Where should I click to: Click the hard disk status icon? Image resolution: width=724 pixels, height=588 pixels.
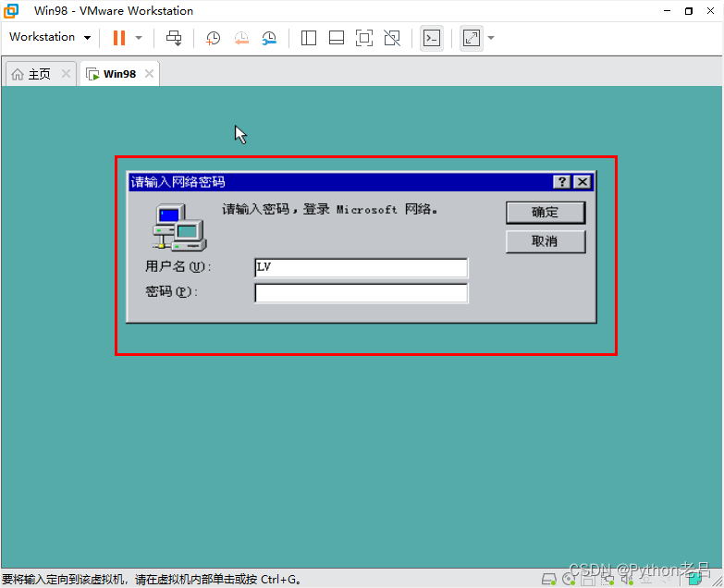pyautogui.click(x=548, y=579)
